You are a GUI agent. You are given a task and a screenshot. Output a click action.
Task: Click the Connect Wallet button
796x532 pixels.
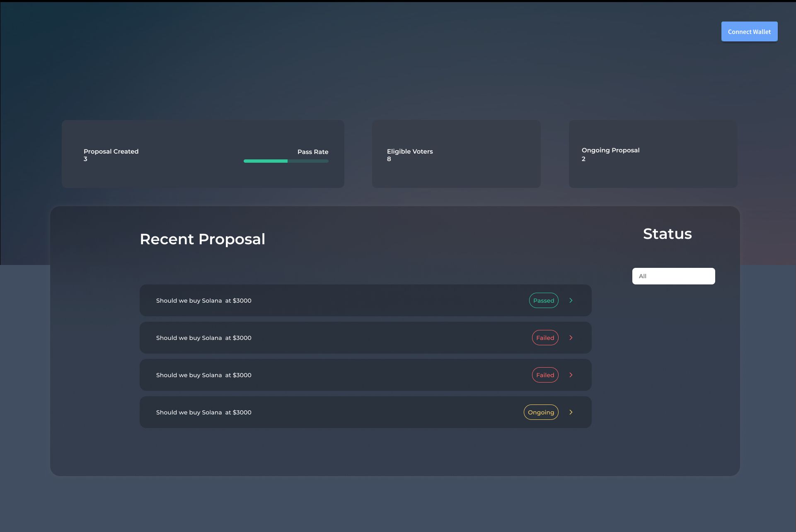749,31
